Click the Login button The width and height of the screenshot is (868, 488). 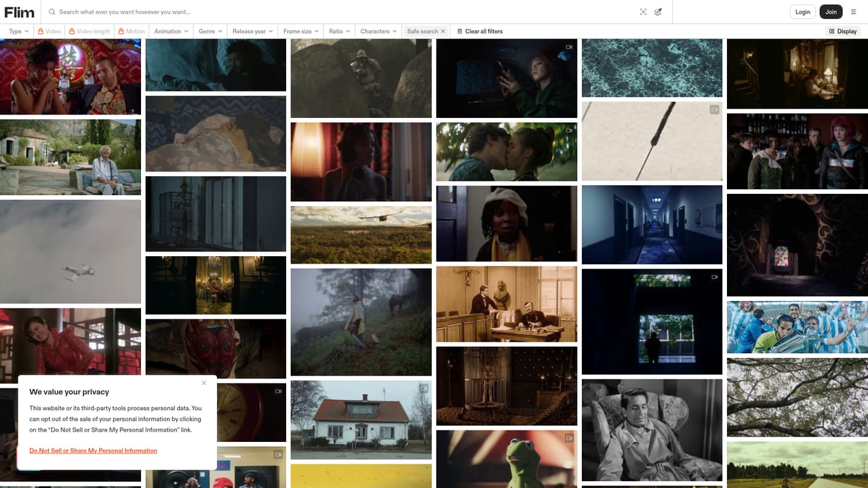click(803, 12)
